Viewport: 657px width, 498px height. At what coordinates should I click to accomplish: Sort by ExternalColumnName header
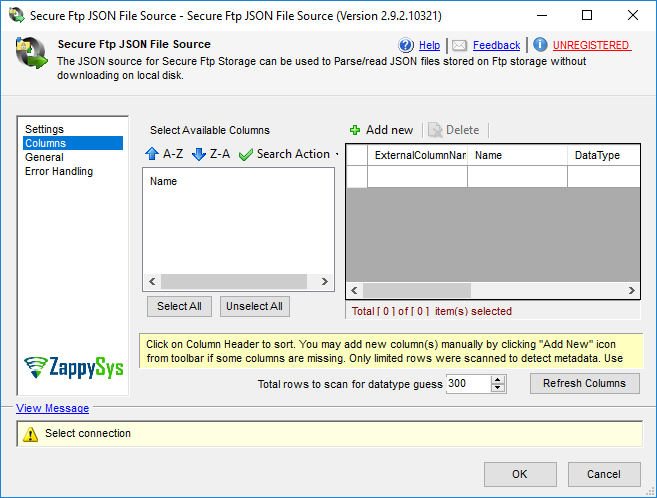(x=418, y=155)
